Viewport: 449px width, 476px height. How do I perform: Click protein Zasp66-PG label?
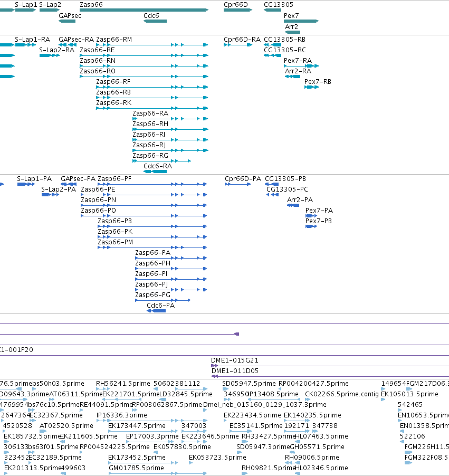[x=152, y=295]
